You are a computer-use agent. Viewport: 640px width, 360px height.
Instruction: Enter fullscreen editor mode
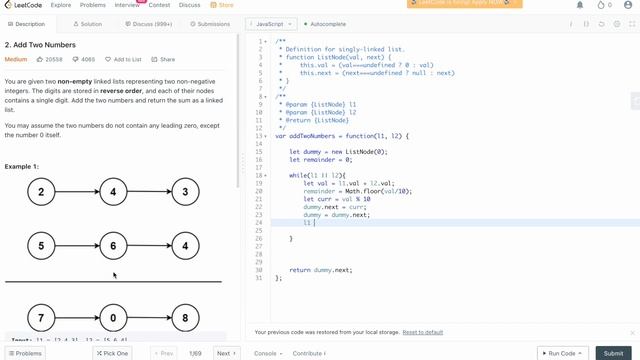coord(632,24)
